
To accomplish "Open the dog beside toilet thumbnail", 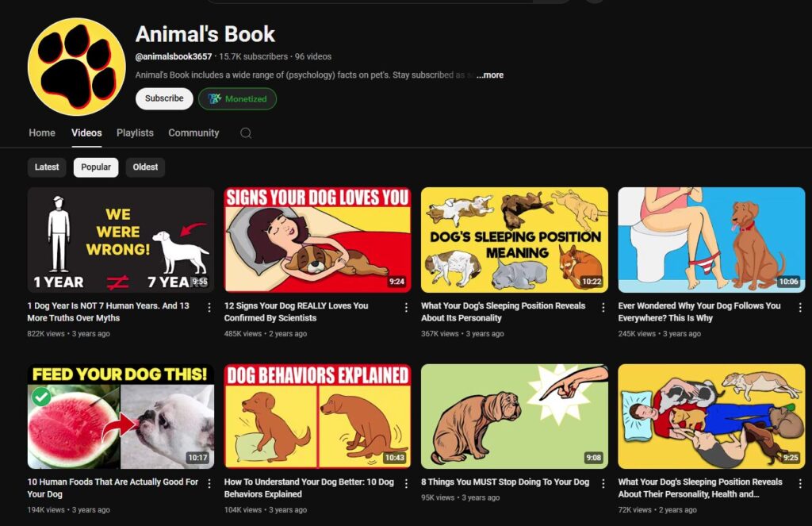I will 711,240.
